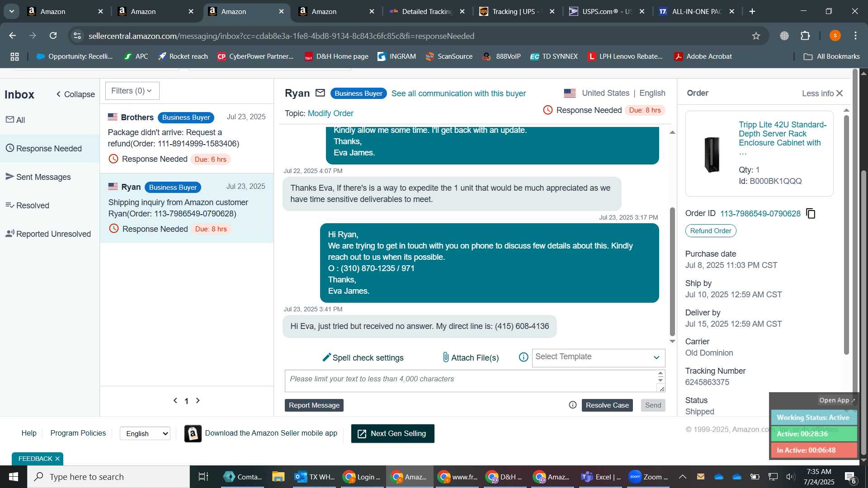Click the Send button

(653, 405)
